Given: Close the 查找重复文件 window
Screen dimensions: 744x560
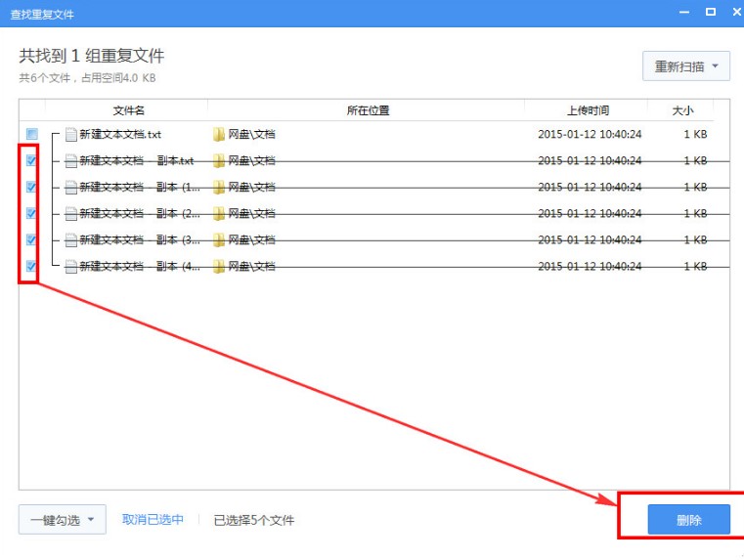Looking at the screenshot, I should point(737,12).
